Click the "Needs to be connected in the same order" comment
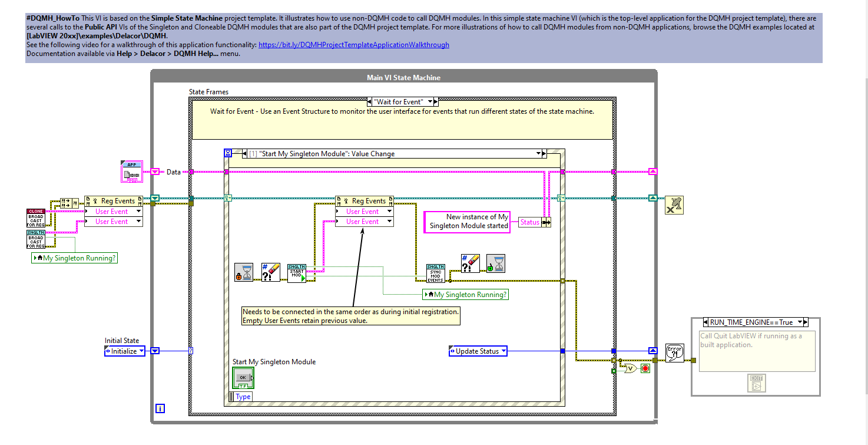 (x=351, y=316)
